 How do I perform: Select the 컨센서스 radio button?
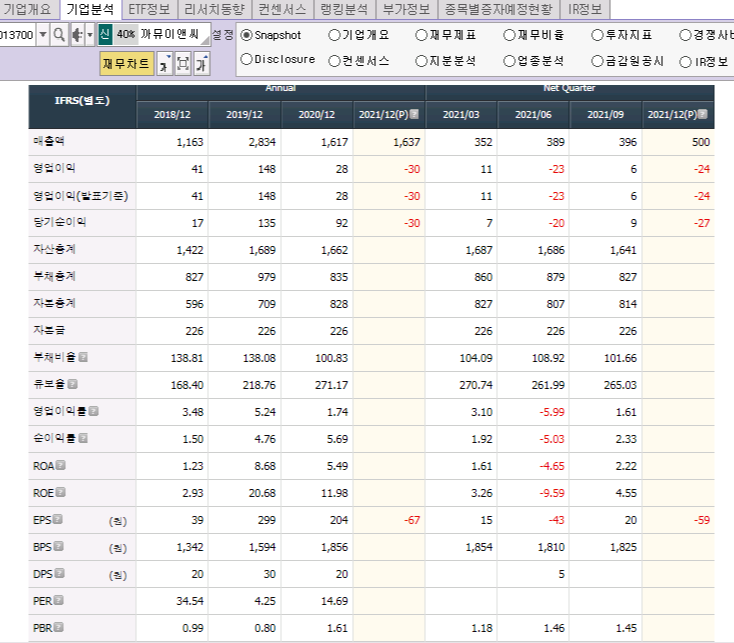click(x=334, y=61)
